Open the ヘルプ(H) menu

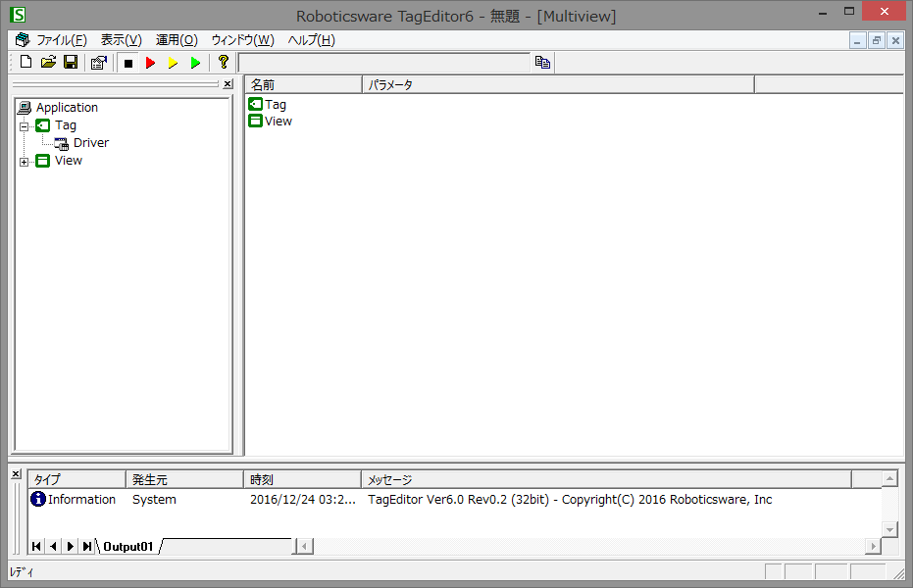(x=312, y=40)
